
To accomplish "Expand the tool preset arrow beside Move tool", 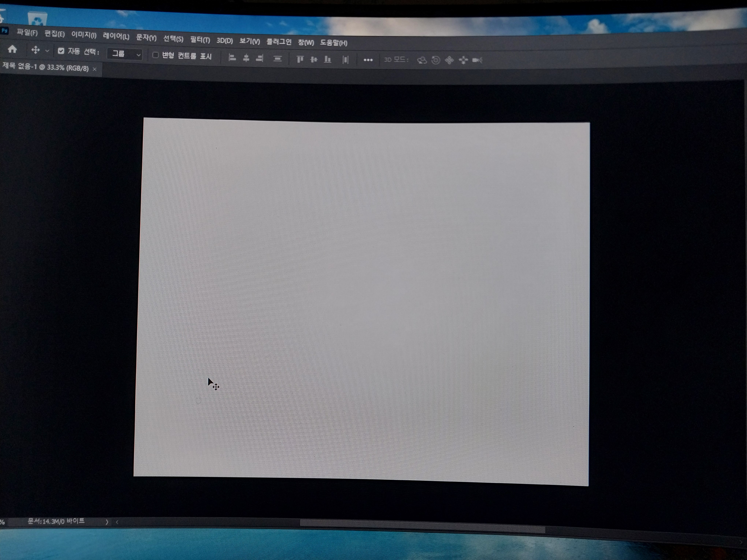I will tap(47, 51).
